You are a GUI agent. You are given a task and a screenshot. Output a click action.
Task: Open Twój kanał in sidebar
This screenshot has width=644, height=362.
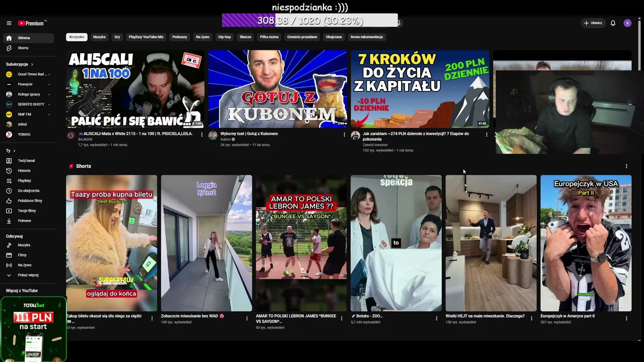[28, 160]
